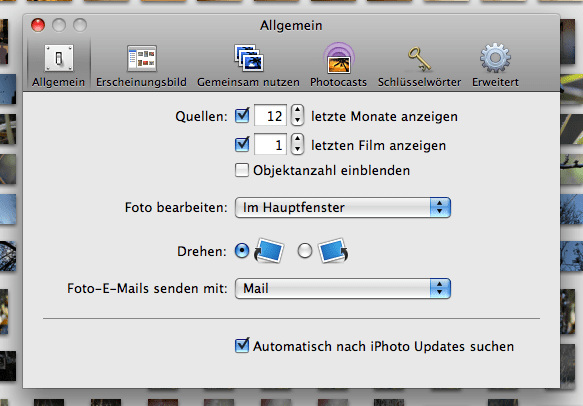Click the 'Foto bearbeiten:' label

[176, 207]
